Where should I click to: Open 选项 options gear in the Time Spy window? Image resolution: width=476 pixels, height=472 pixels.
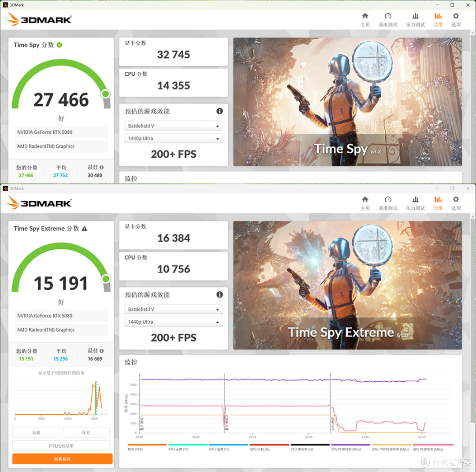coord(456,20)
